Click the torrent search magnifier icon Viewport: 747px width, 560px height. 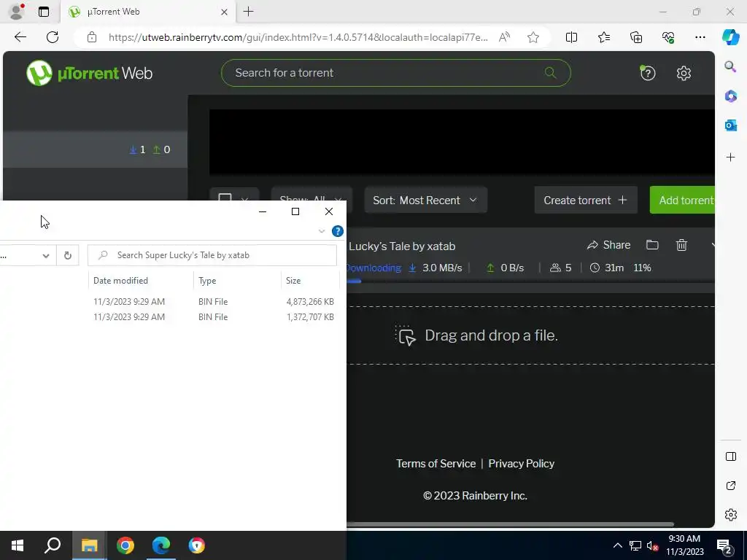(550, 72)
